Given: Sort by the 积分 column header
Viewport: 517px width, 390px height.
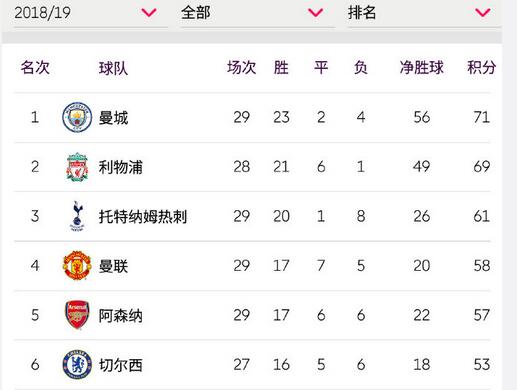Looking at the screenshot, I should click(481, 68).
